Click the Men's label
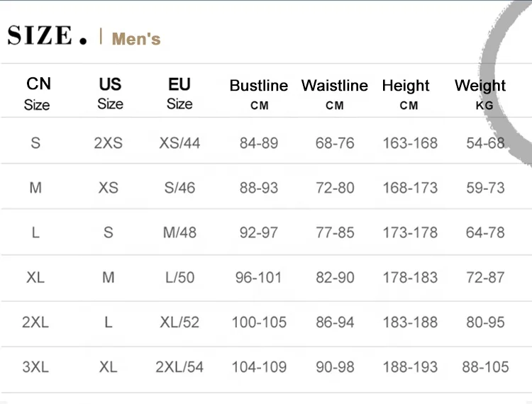 point(136,38)
